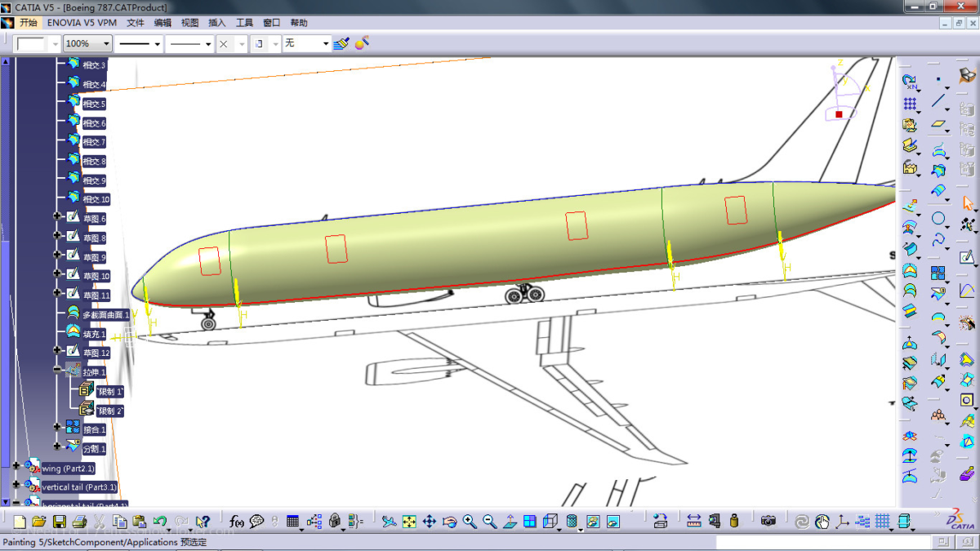Open the Formula f(x) editor
The image size is (980, 551).
(237, 522)
